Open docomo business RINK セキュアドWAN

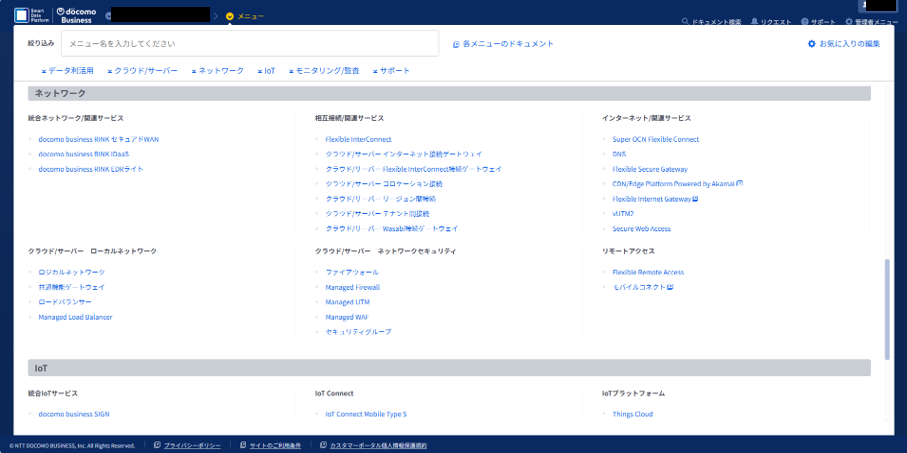click(x=98, y=139)
